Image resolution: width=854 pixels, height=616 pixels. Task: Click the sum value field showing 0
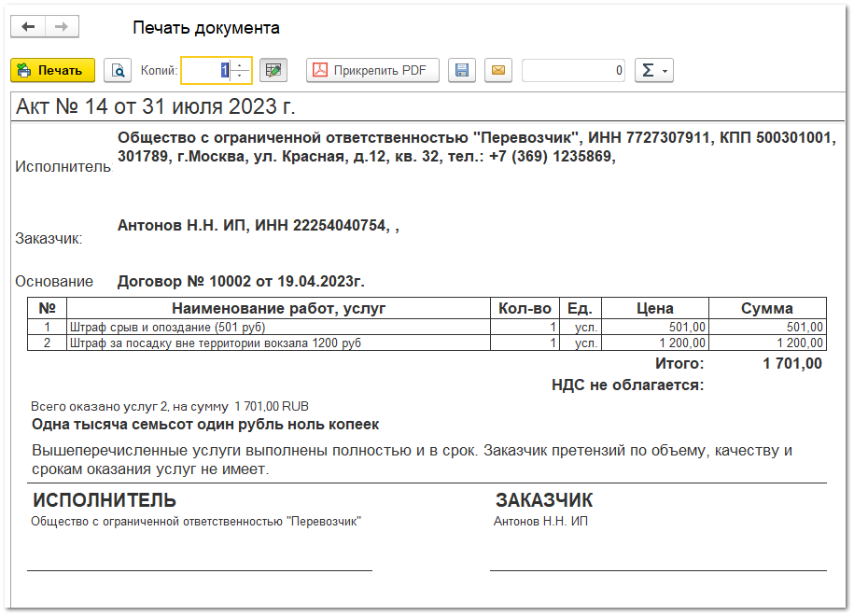click(573, 71)
